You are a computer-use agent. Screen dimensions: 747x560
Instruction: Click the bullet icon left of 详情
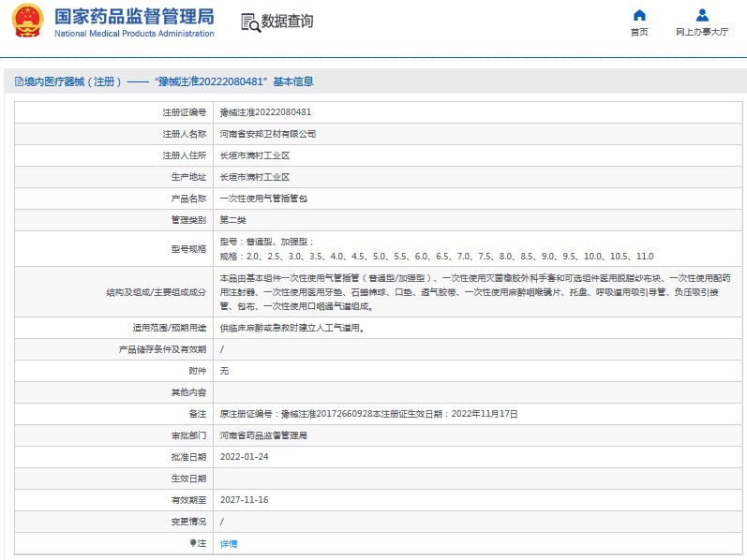pos(193,543)
